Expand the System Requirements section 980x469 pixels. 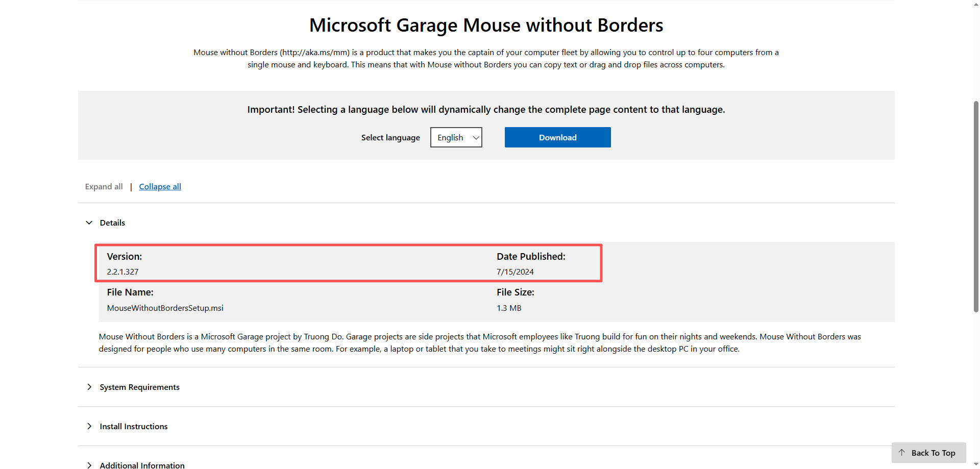139,387
